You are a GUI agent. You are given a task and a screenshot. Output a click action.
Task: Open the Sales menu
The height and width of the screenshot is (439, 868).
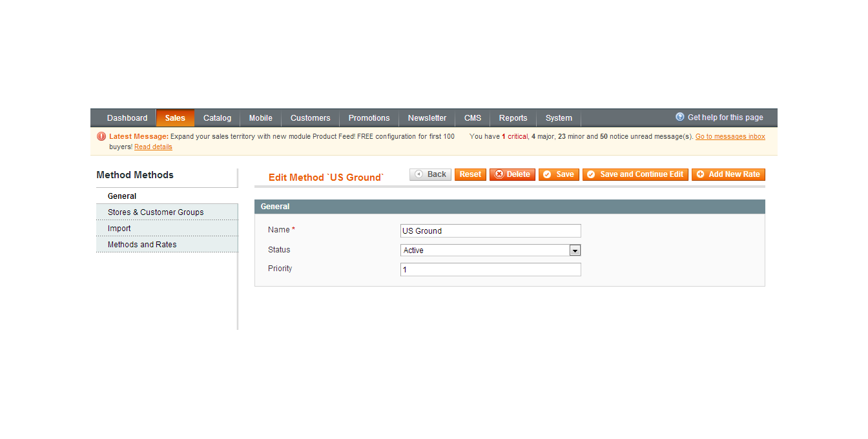(x=175, y=118)
